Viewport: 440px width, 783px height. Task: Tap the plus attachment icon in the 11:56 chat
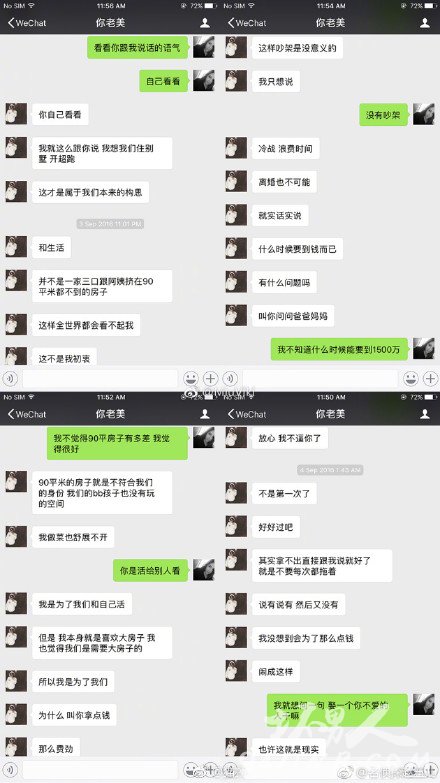210,379
